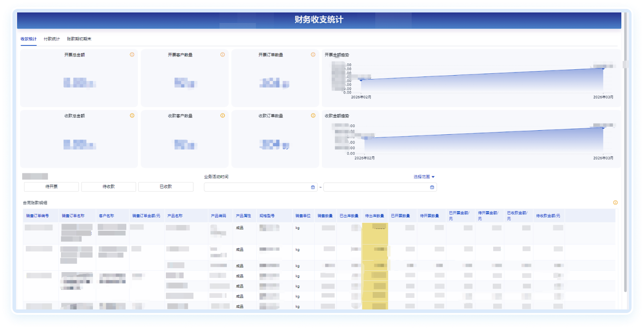
Task: Click the 业务活动时间 end date input
Action: [376, 187]
